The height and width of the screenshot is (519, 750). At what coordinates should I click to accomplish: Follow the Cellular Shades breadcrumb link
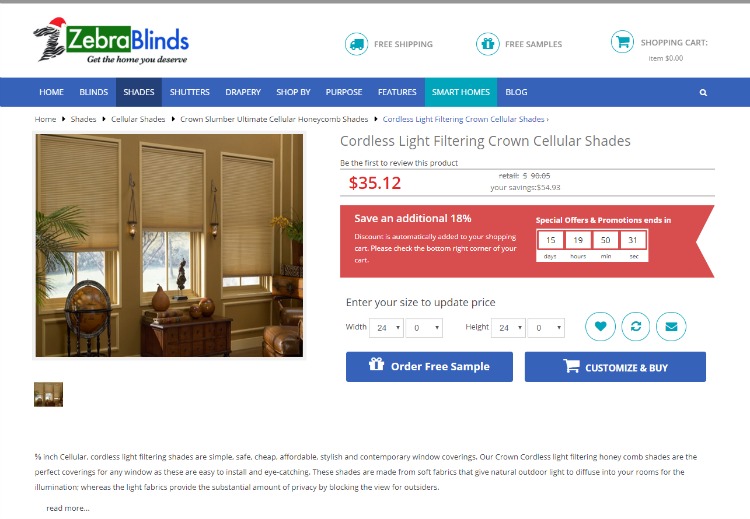click(x=138, y=119)
